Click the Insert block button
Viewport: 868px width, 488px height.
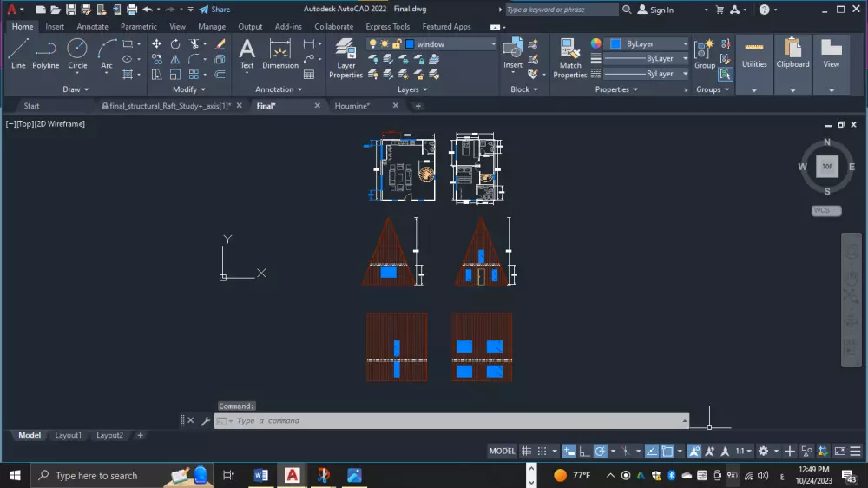pyautogui.click(x=513, y=54)
